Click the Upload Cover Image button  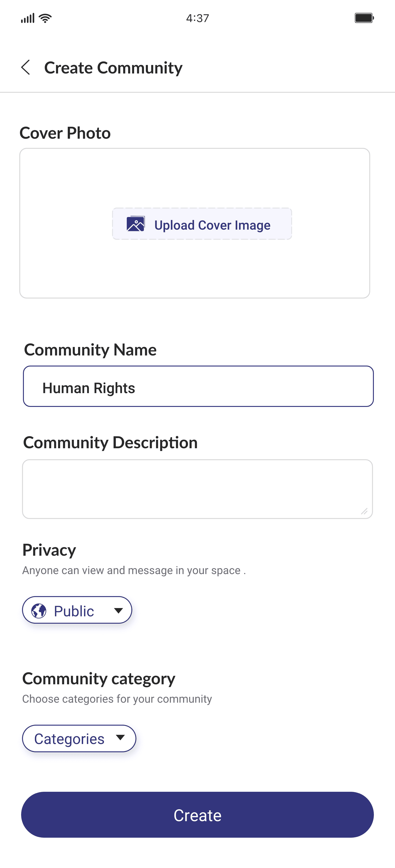202,224
